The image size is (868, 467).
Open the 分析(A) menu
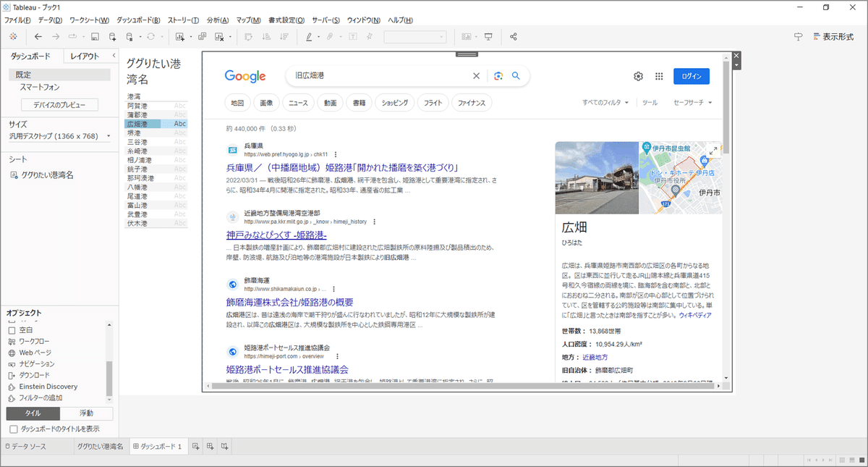218,20
